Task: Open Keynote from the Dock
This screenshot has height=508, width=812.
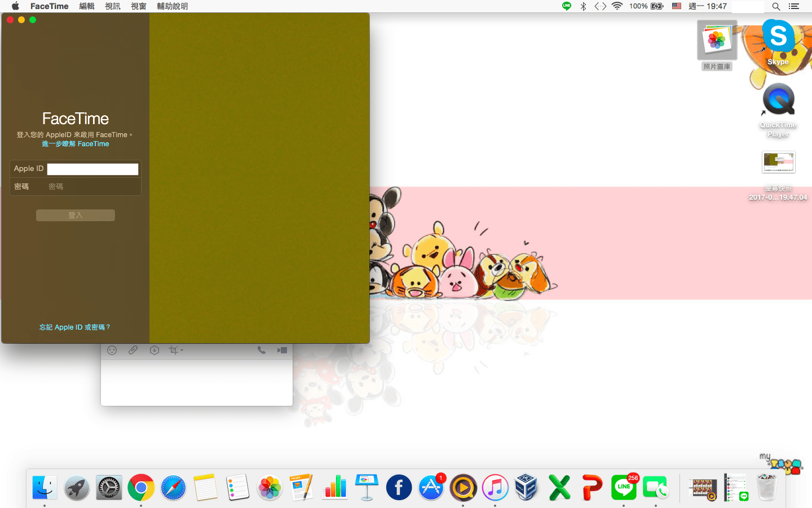Action: click(x=367, y=487)
